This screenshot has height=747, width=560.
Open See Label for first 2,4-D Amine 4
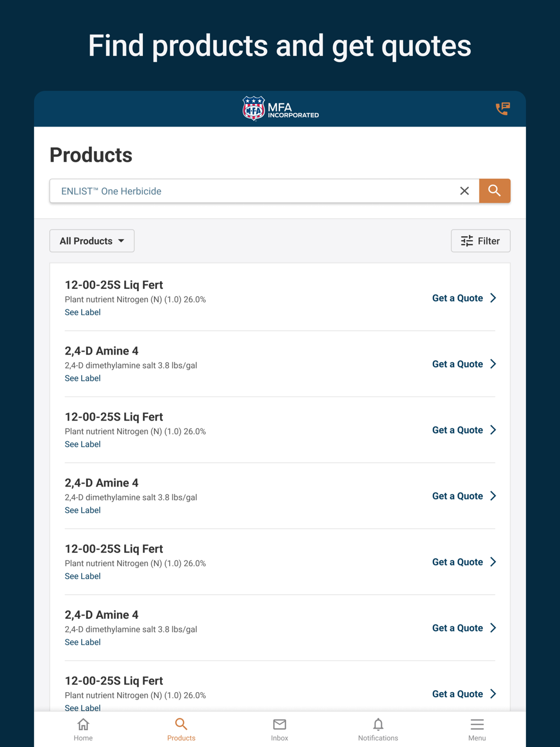(x=83, y=379)
